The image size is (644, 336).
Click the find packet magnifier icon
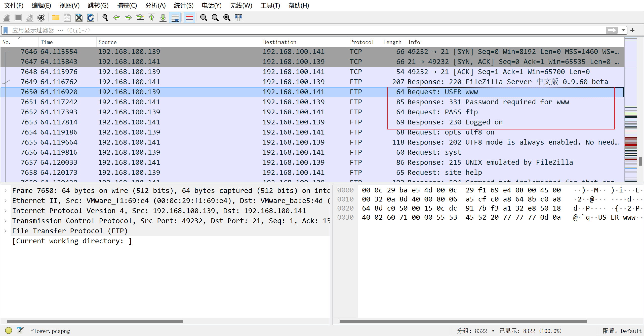(x=105, y=18)
